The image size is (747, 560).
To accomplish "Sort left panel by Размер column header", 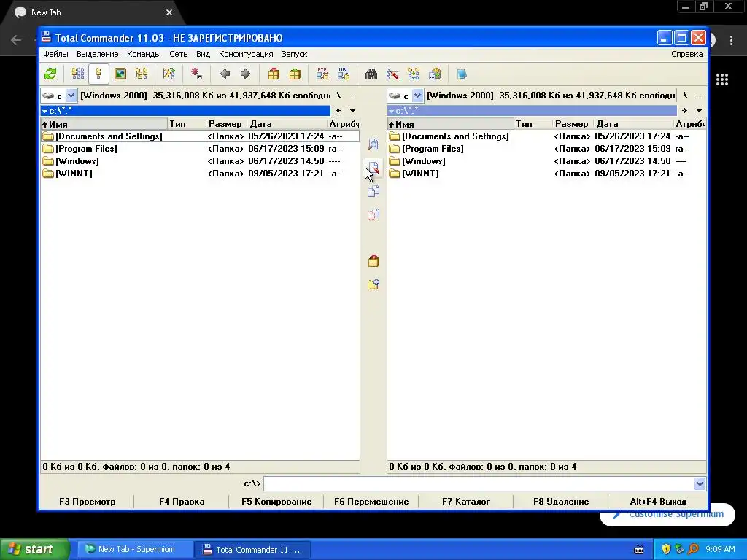I will tap(226, 124).
